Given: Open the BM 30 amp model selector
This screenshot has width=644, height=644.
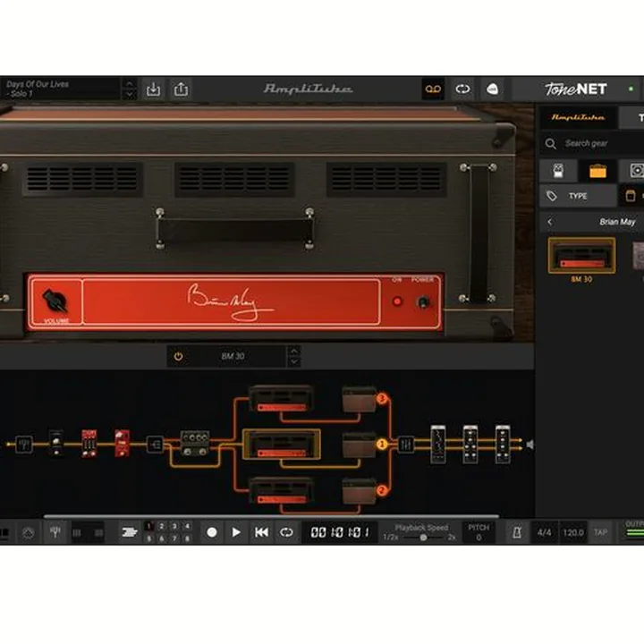Looking at the screenshot, I should (x=233, y=356).
